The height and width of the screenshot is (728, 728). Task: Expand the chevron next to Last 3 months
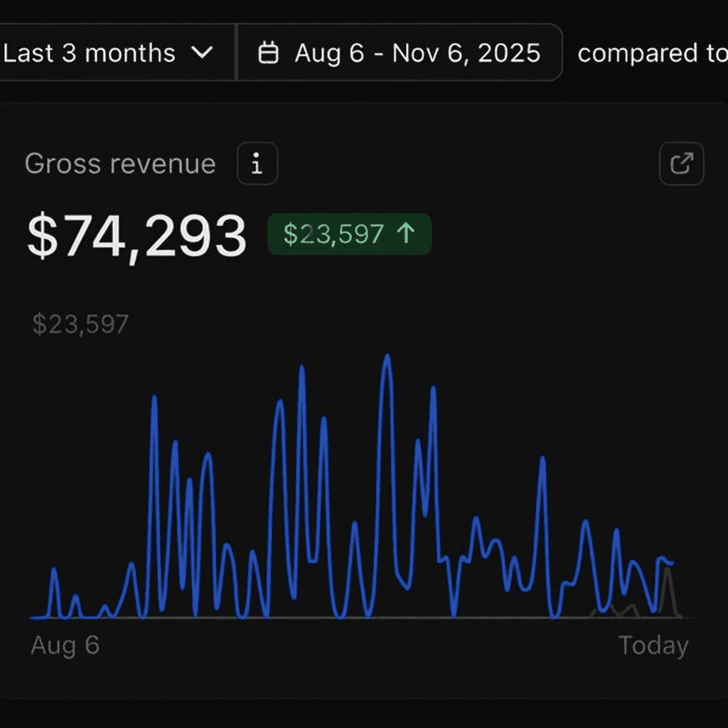pyautogui.click(x=203, y=53)
